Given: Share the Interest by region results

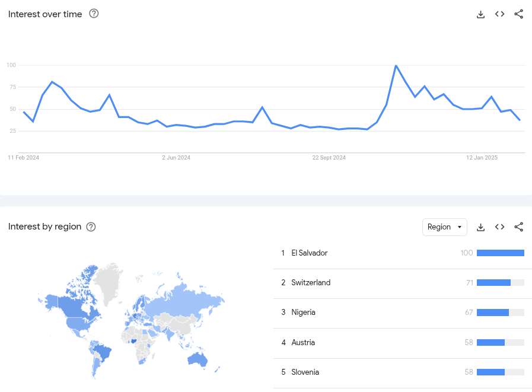Looking at the screenshot, I should coord(519,227).
